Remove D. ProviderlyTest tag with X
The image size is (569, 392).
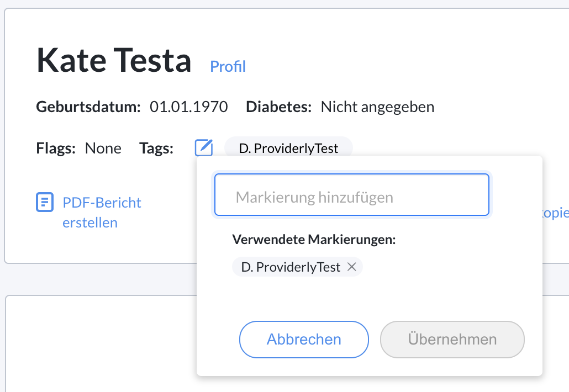[x=352, y=267]
